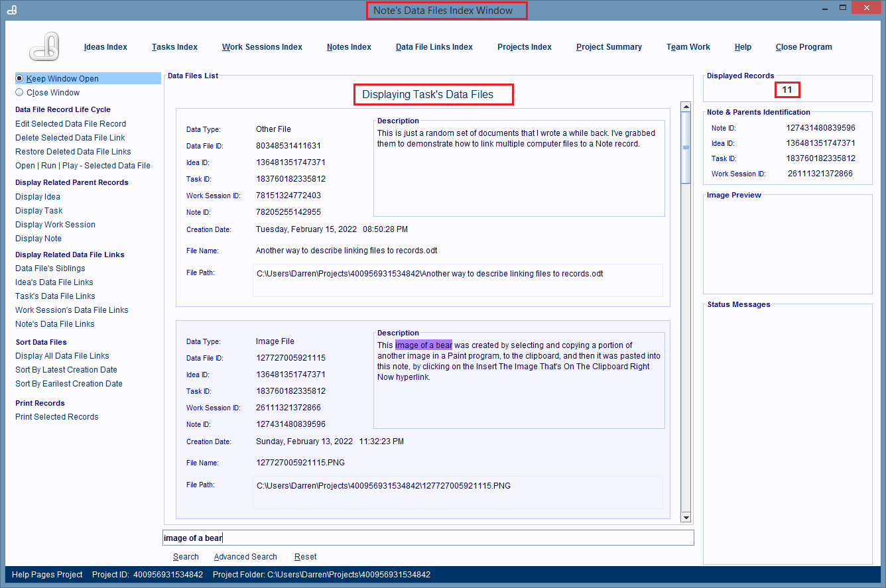This screenshot has width=886, height=588.
Task: Open the Data File Links Index menu
Action: [434, 47]
